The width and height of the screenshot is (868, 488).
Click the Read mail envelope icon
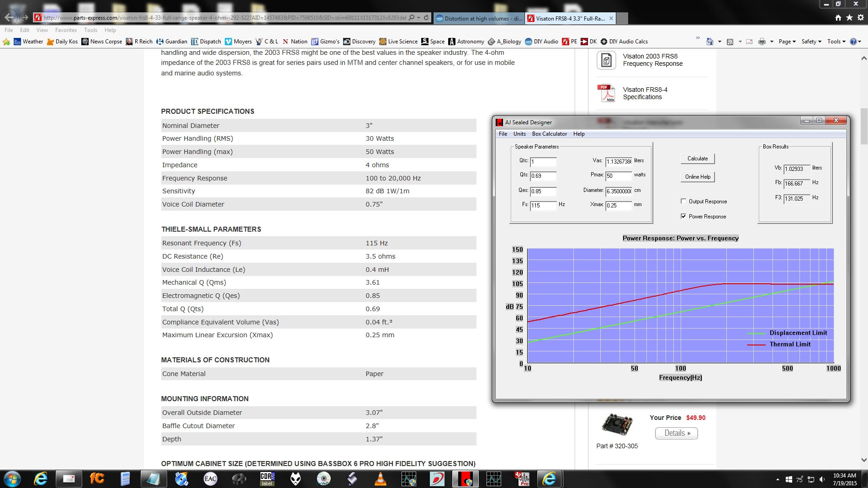pos(749,42)
